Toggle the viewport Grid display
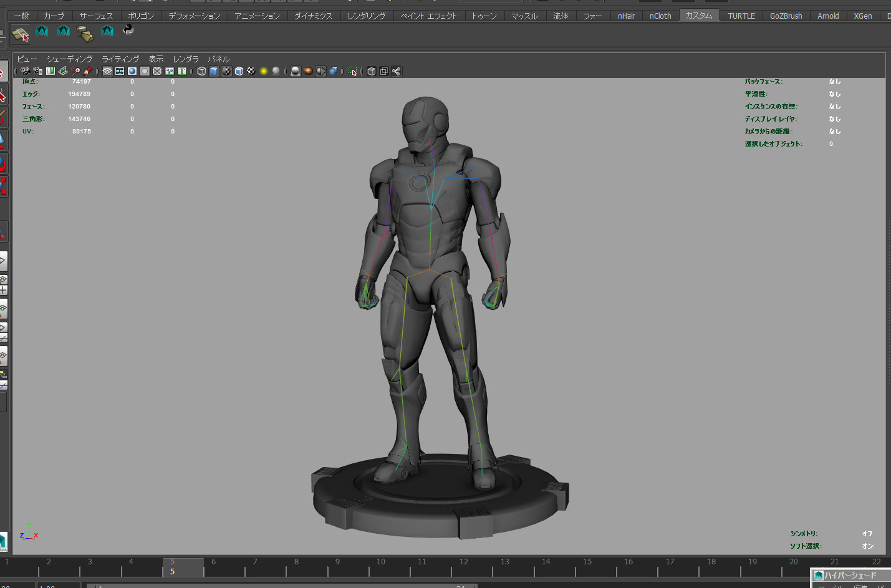This screenshot has height=588, width=891. [x=107, y=71]
